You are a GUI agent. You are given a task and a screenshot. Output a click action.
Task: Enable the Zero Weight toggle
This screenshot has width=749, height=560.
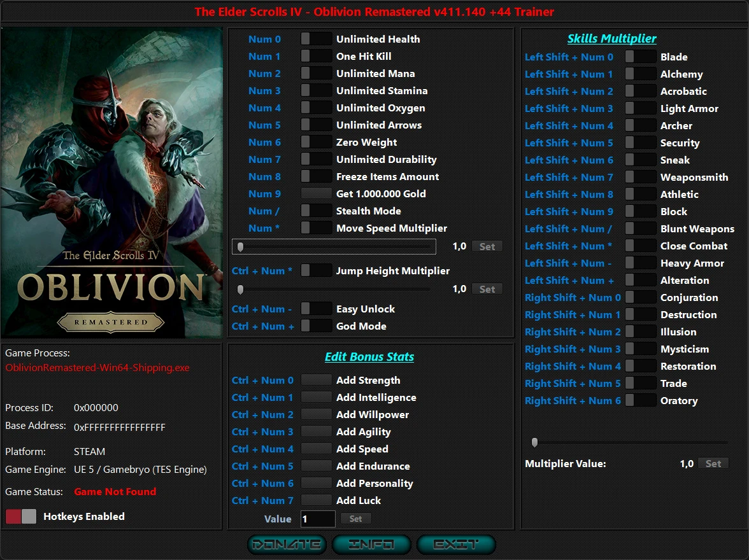pos(316,142)
